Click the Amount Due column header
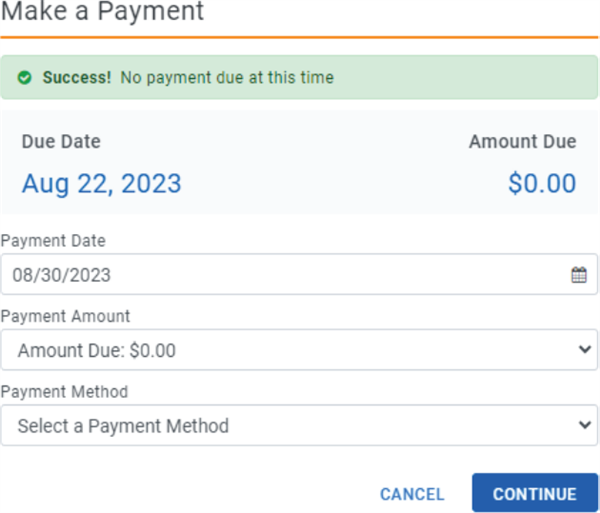 pyautogui.click(x=523, y=142)
